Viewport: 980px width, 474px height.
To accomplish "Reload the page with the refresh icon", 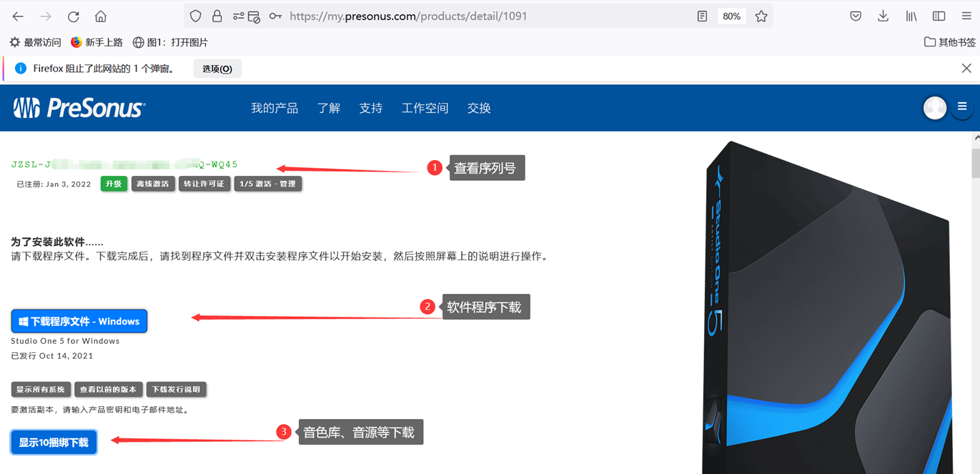I will click(x=73, y=16).
